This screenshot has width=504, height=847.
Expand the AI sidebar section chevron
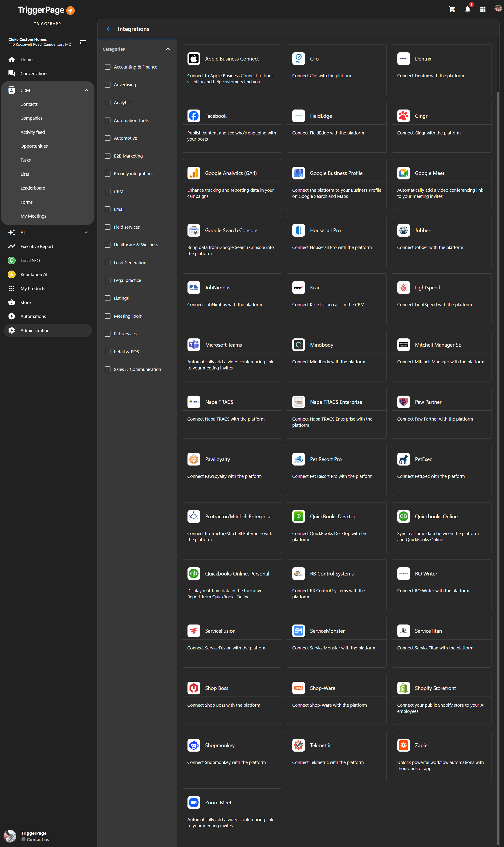pos(86,233)
